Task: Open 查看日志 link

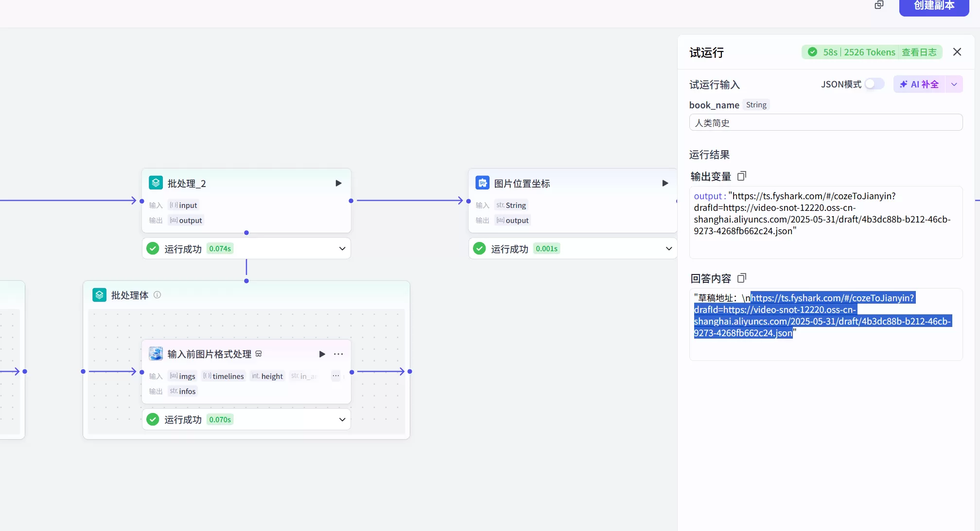Action: (x=919, y=52)
